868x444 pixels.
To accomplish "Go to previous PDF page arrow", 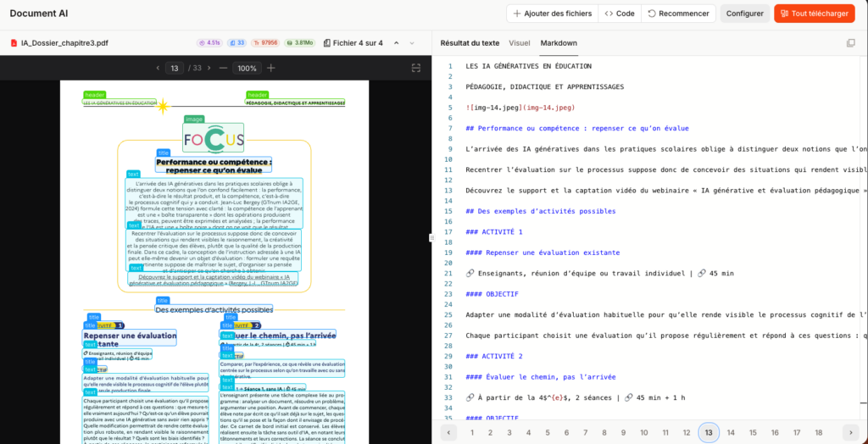I will pyautogui.click(x=158, y=68).
